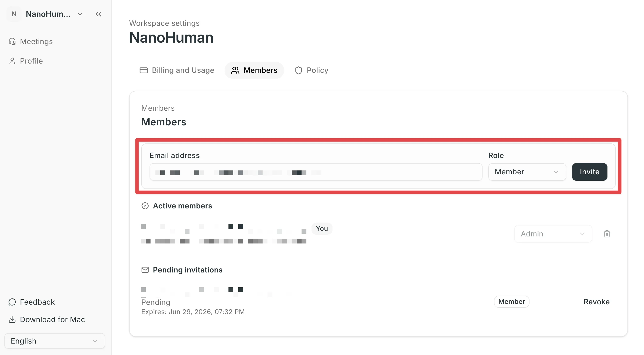The width and height of the screenshot is (644, 355).
Task: Open the Role dropdown showing Member
Action: [527, 172]
